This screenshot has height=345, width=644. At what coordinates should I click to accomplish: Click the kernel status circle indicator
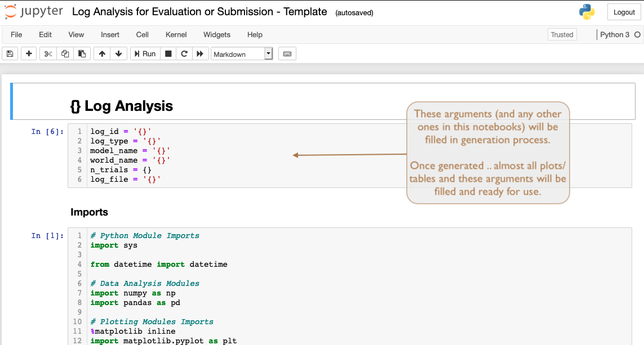(x=637, y=34)
